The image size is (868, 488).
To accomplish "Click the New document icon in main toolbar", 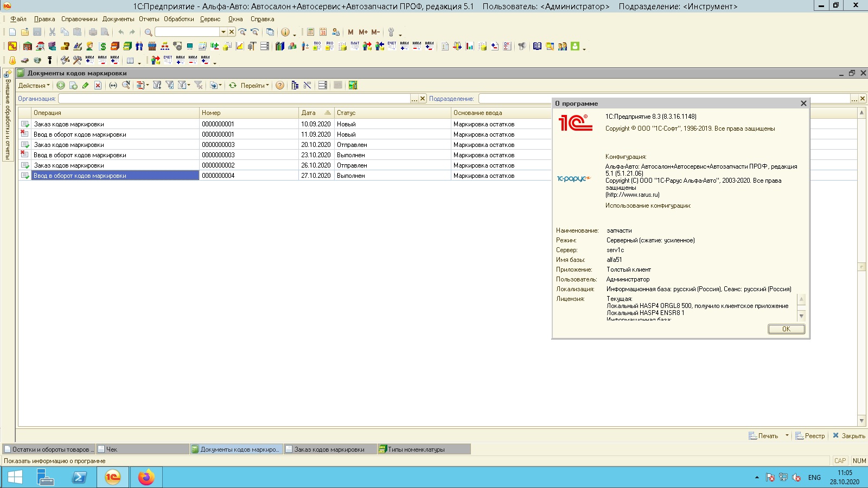I will click(12, 32).
